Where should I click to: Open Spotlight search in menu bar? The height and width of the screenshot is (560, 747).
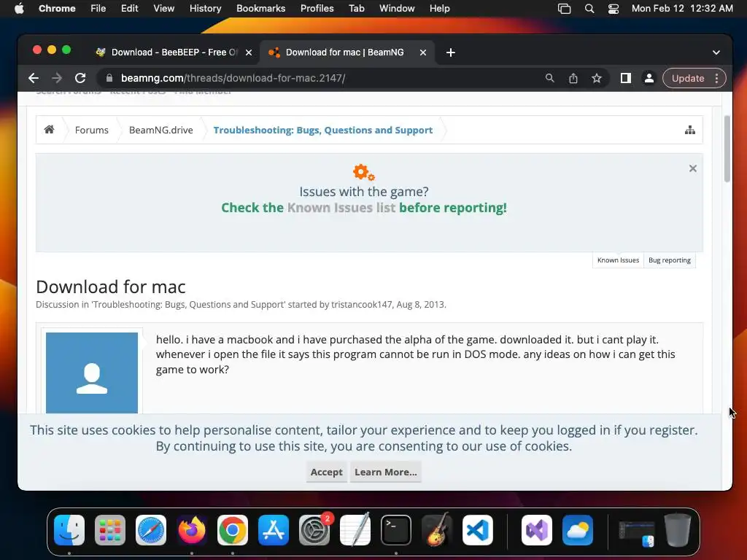[x=589, y=9]
